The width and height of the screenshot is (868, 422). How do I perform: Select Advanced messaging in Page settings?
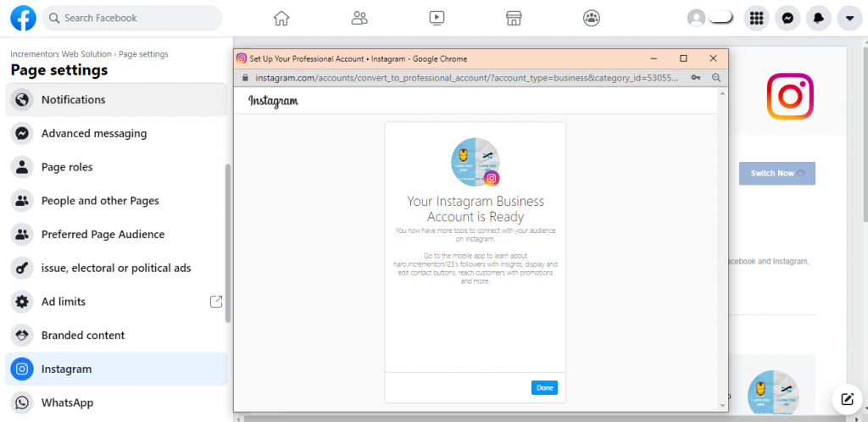[116, 134]
